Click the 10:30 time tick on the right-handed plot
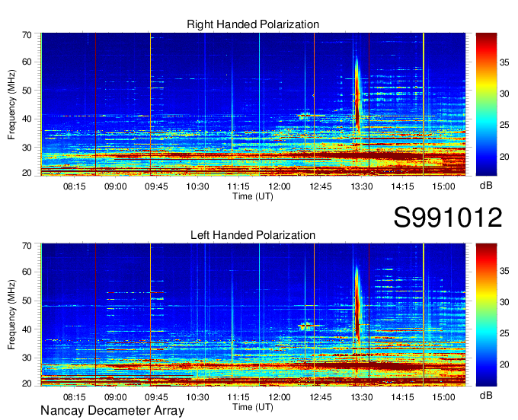The width and height of the screenshot is (518, 420). 197,186
